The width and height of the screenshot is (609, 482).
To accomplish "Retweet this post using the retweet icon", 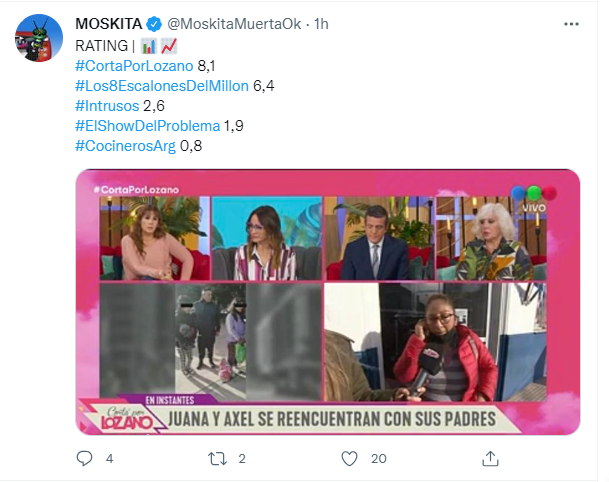I will pyautogui.click(x=218, y=459).
